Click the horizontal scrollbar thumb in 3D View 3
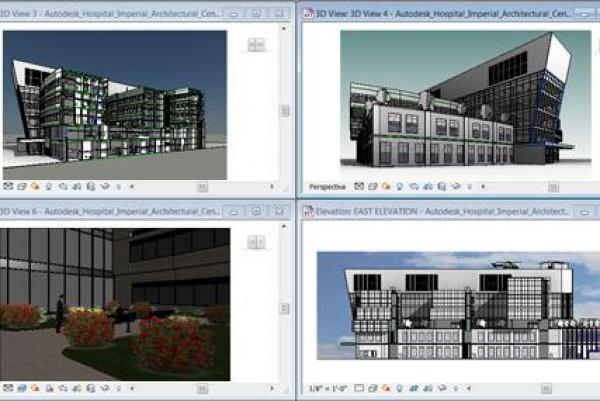 tap(201, 186)
